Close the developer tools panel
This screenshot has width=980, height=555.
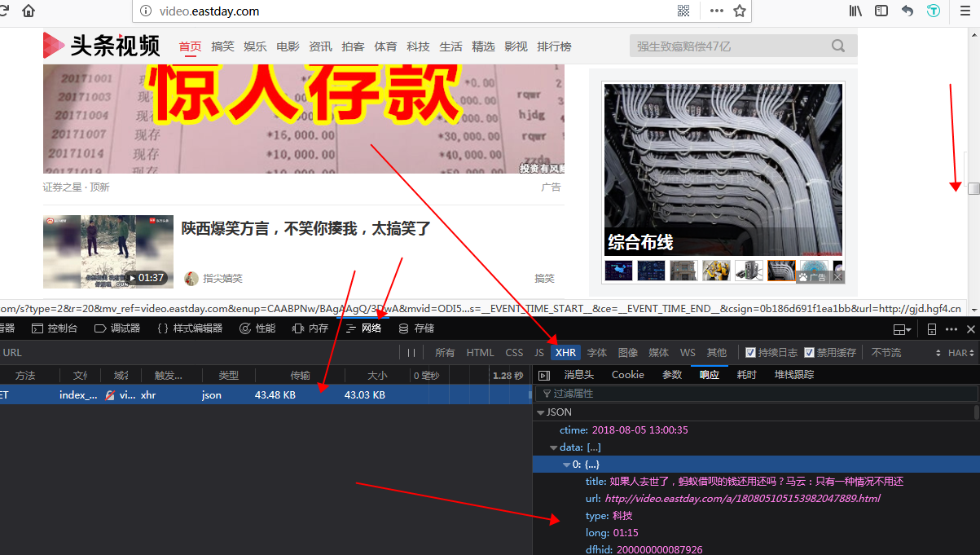(x=970, y=329)
